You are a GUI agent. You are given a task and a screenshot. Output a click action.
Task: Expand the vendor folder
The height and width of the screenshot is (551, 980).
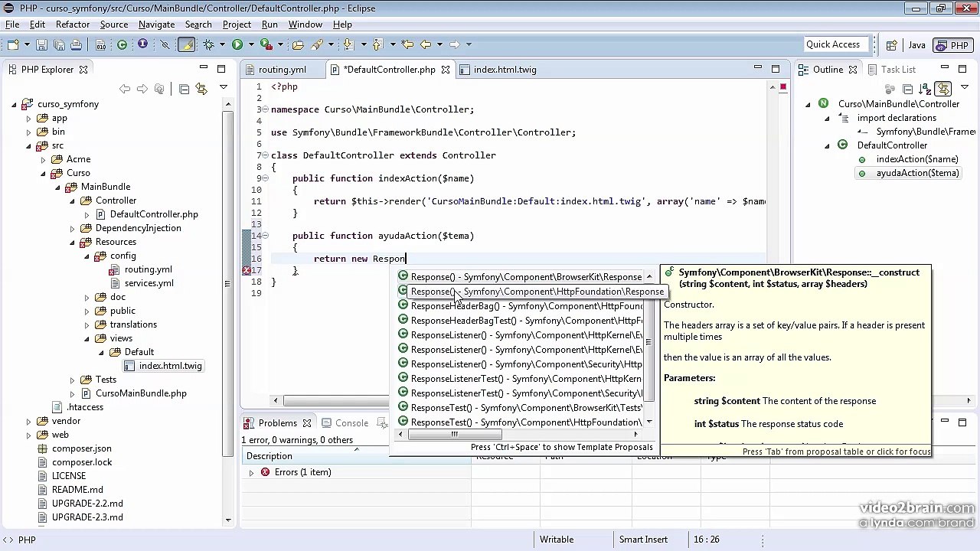pyautogui.click(x=28, y=421)
